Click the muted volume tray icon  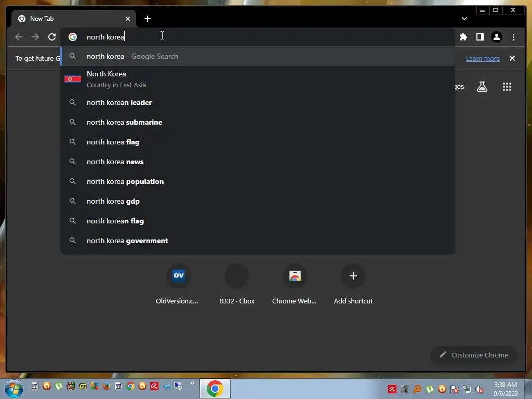pos(480,389)
